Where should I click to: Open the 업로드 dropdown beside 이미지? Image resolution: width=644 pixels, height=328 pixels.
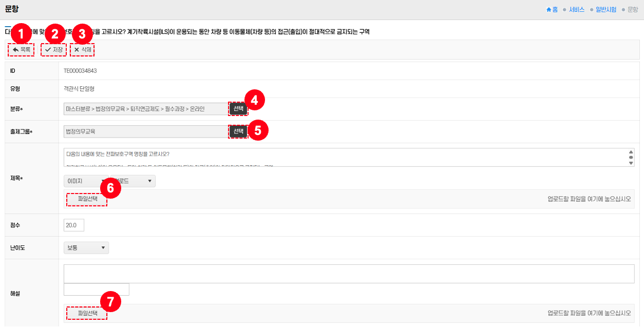(136, 181)
